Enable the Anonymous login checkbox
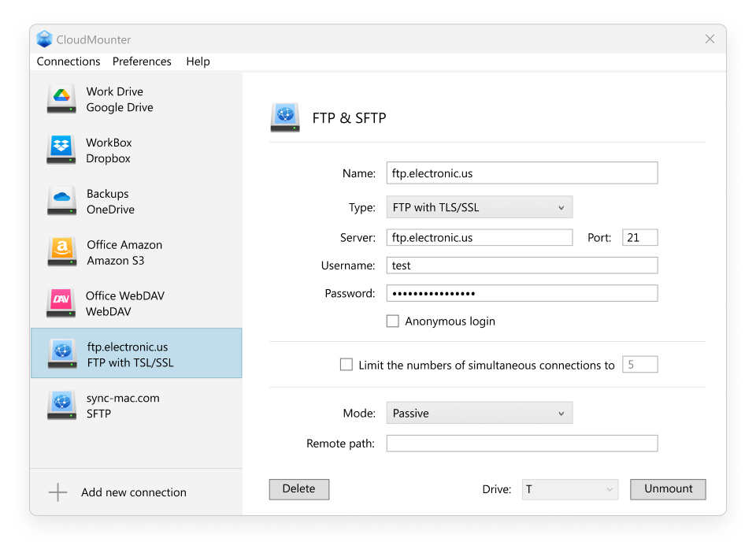Screen dimensions: 756x542 tap(393, 321)
